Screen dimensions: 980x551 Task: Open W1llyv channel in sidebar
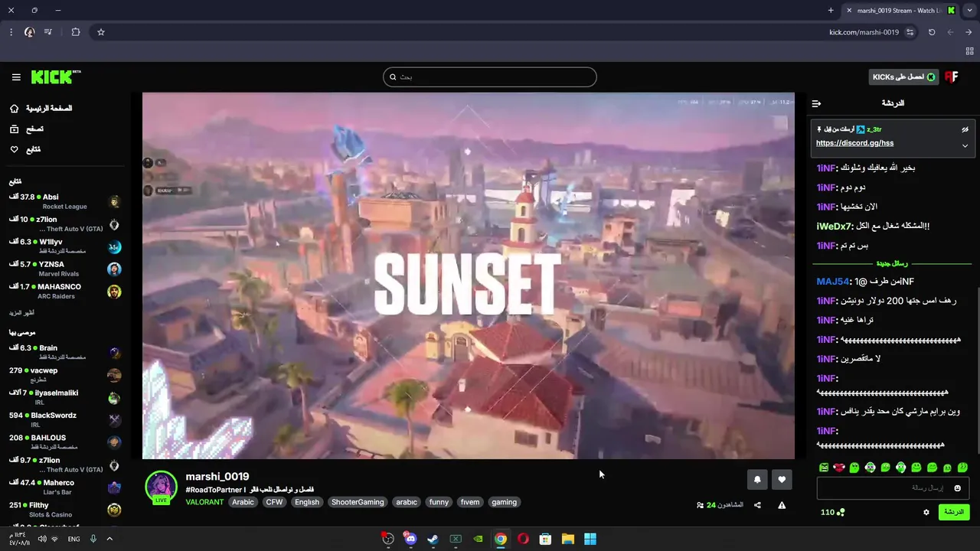65,246
